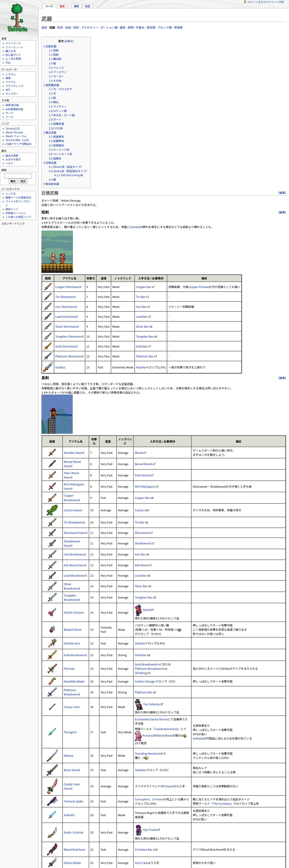289x868 pixels.
Task: Click the Zombie Arm item icon
Action: click(52, 643)
